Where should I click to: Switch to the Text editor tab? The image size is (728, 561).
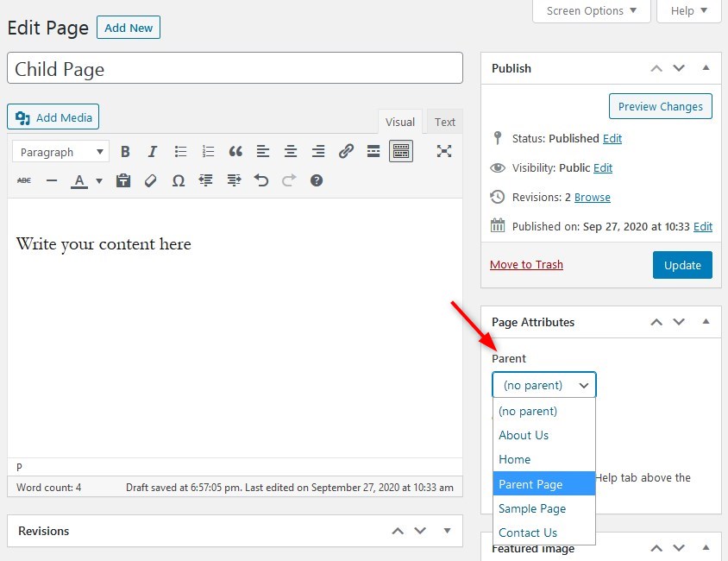click(x=444, y=122)
